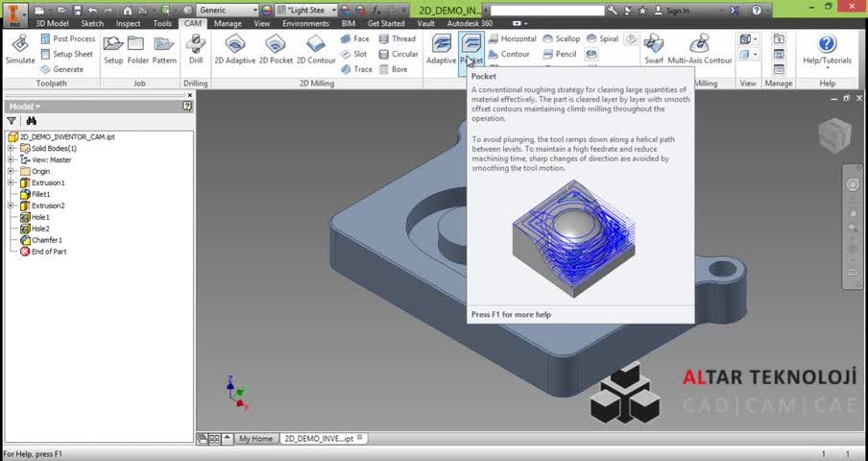Open Help/Tutorials in the ribbon
Screen dimensions: 868x461
827,49
